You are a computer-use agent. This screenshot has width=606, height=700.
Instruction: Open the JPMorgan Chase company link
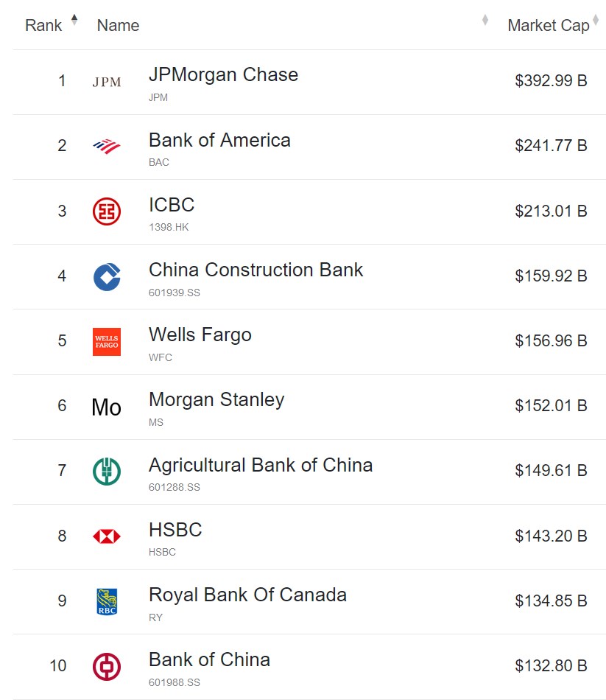pyautogui.click(x=223, y=75)
